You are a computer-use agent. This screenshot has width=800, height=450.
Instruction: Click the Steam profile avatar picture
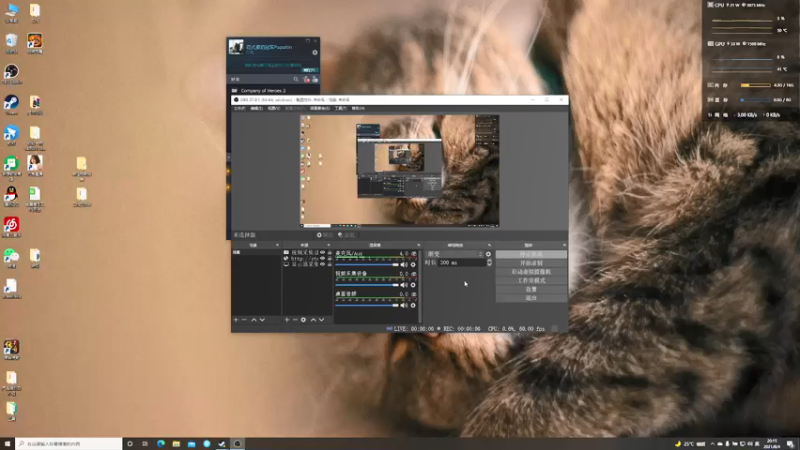coord(236,47)
